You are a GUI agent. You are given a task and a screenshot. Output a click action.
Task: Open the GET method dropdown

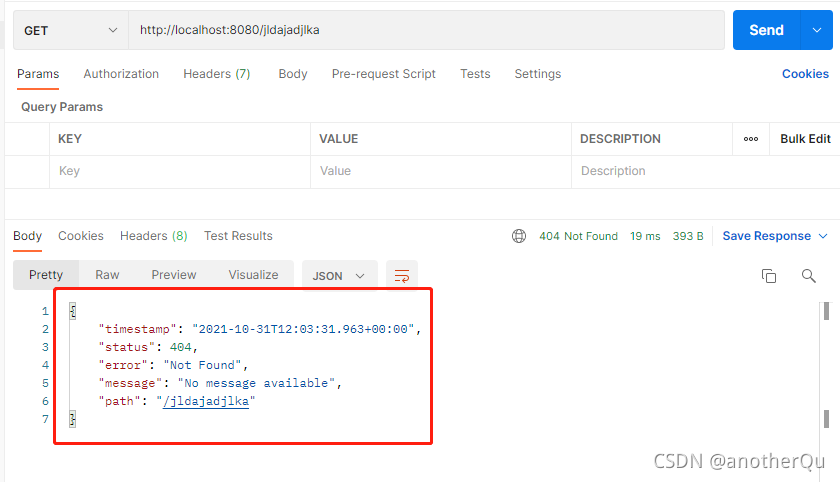(71, 31)
